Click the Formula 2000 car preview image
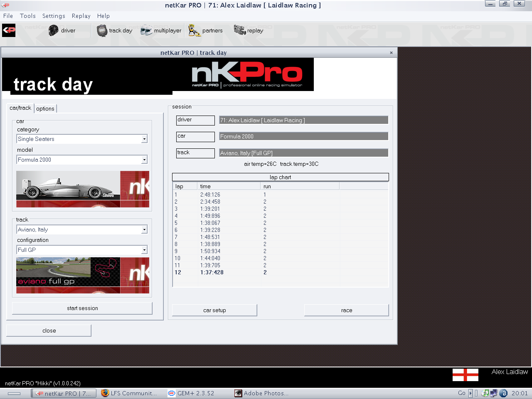 (x=83, y=189)
